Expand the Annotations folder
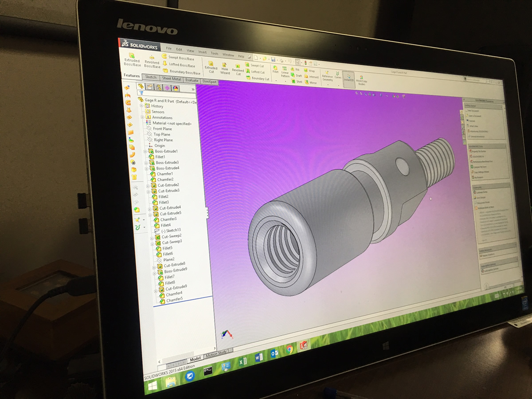Viewport: 532px width, 399px height. coord(142,117)
